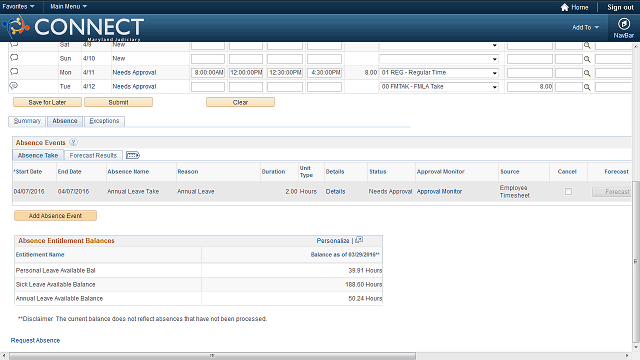Click Add Absence Event button
This screenshot has height=360, width=640.
point(56,216)
